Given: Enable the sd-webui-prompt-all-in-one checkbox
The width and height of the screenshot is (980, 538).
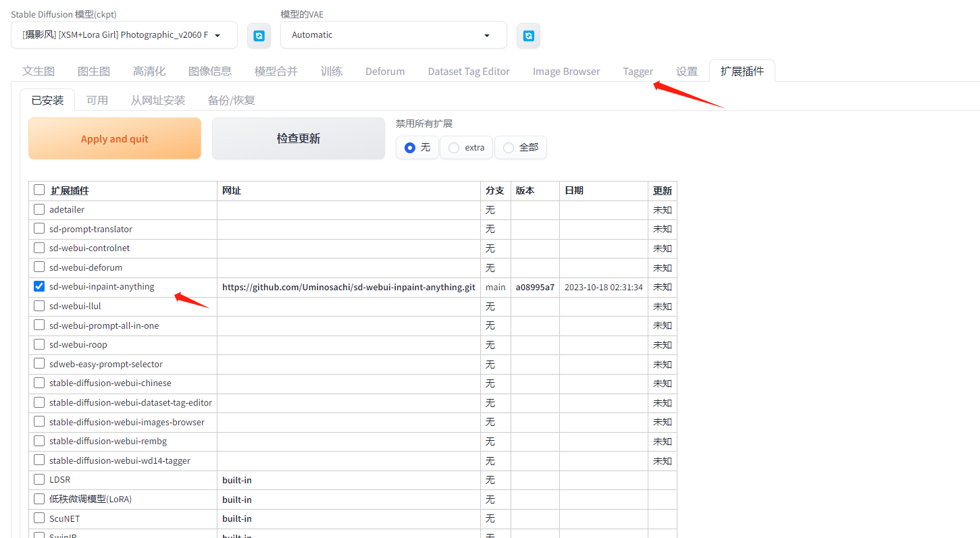Looking at the screenshot, I should point(39,325).
